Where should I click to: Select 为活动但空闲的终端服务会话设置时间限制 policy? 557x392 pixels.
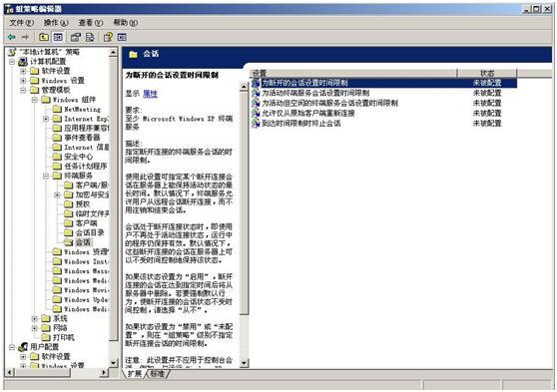[329, 104]
